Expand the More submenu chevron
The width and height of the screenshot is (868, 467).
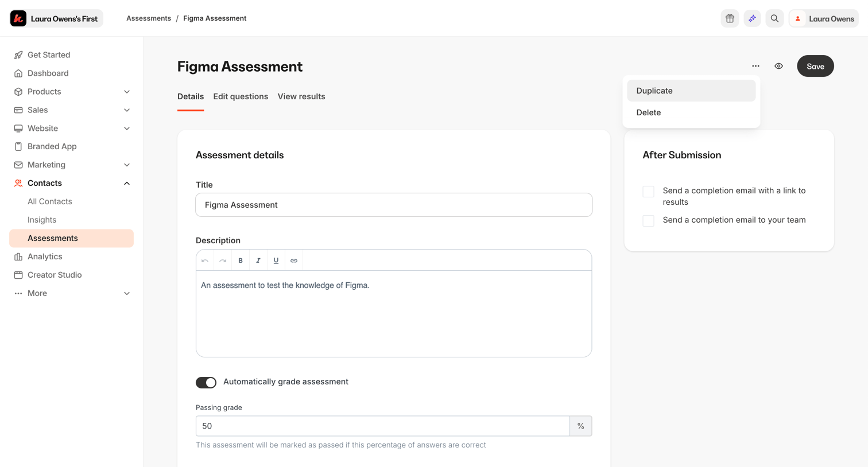pyautogui.click(x=127, y=293)
